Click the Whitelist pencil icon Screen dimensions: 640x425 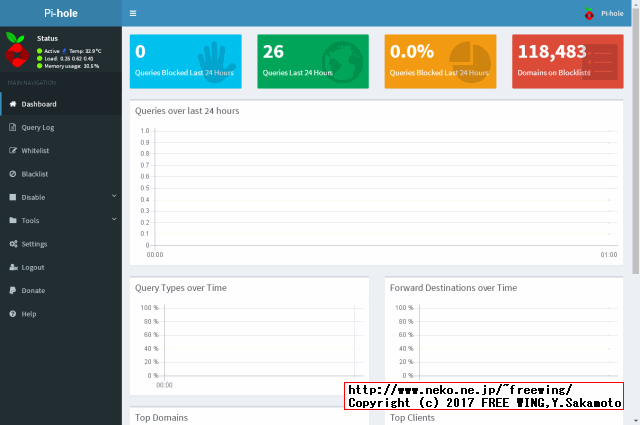[x=12, y=151]
